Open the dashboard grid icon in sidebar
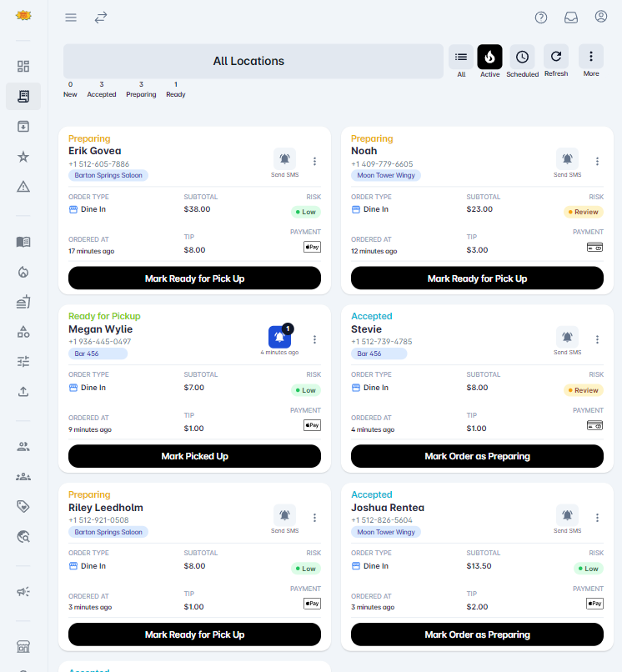This screenshot has height=672, width=622. [x=23, y=66]
